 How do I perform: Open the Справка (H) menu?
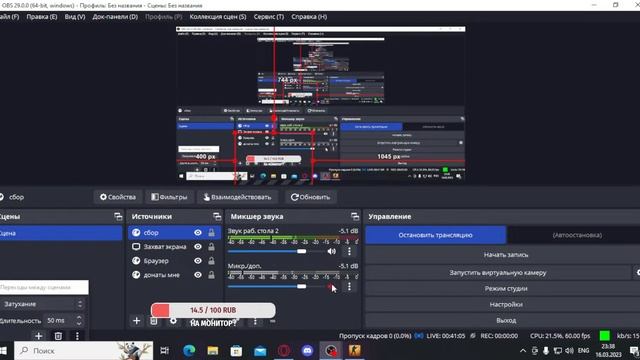(309, 17)
